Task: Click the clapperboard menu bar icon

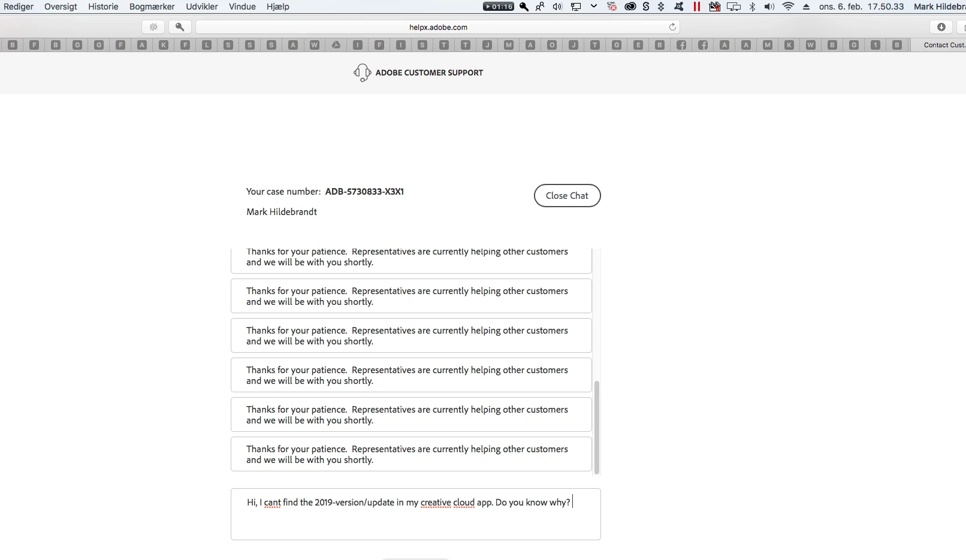Action: (x=714, y=7)
